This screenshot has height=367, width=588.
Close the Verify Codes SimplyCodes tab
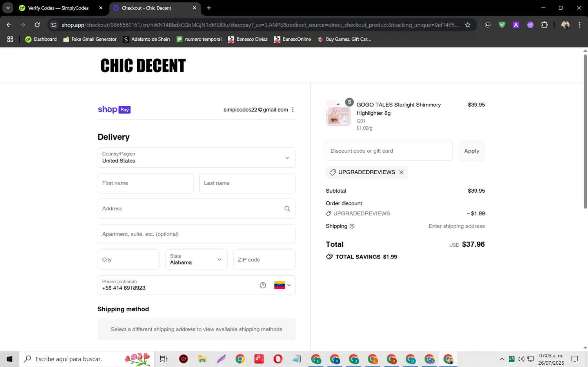(x=101, y=8)
